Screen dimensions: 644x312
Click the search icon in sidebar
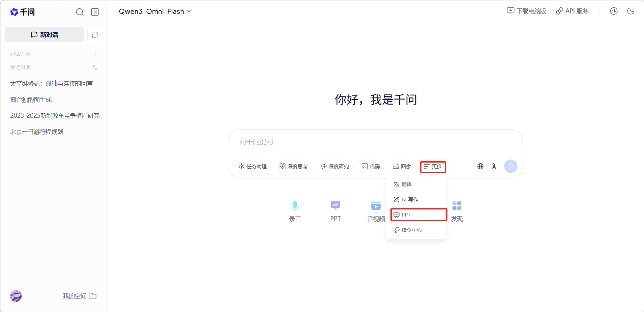coord(80,12)
